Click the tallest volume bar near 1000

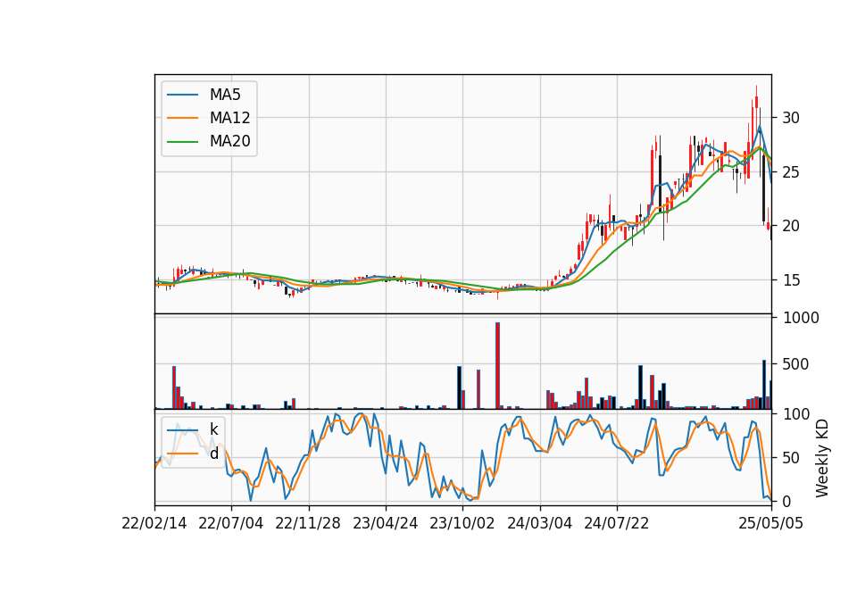498,366
